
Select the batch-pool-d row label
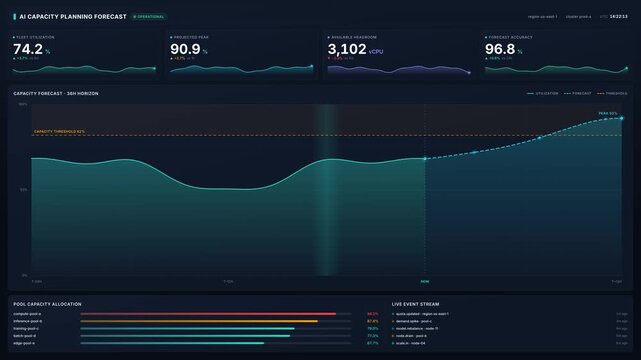[25, 336]
